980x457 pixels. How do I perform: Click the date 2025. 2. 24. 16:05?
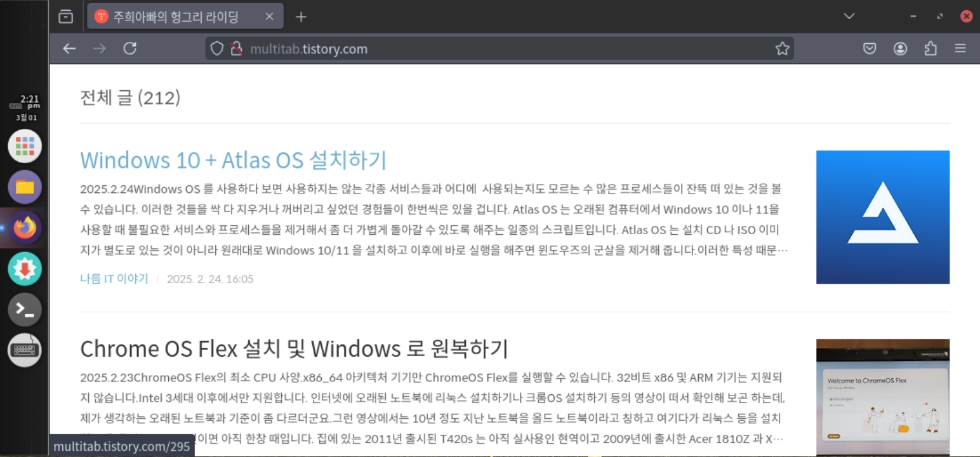pyautogui.click(x=210, y=279)
